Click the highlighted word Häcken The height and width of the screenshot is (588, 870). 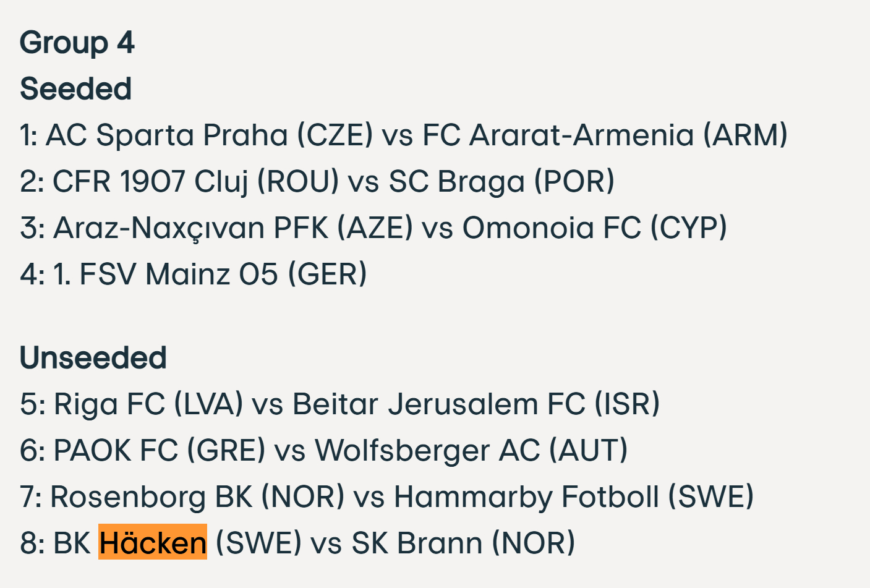tap(153, 543)
